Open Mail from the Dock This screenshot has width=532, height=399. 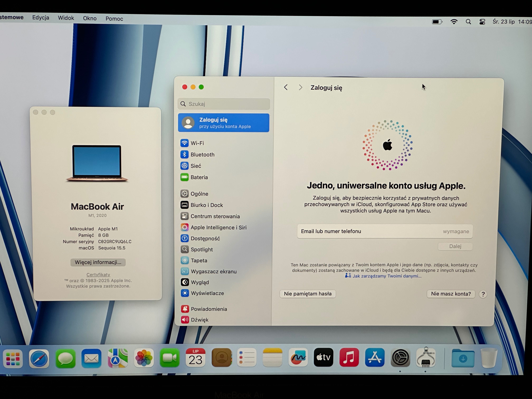coord(91,358)
